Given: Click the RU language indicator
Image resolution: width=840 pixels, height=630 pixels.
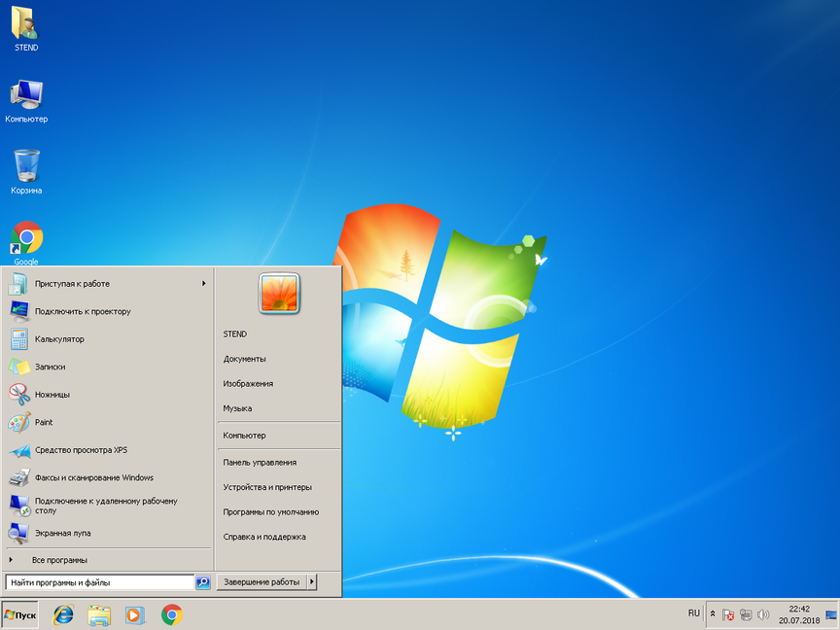Looking at the screenshot, I should (694, 613).
